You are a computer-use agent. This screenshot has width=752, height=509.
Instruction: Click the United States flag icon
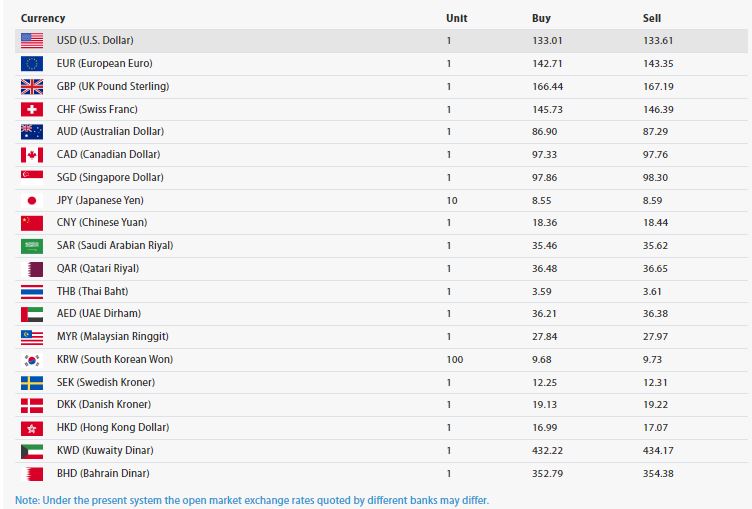32,41
